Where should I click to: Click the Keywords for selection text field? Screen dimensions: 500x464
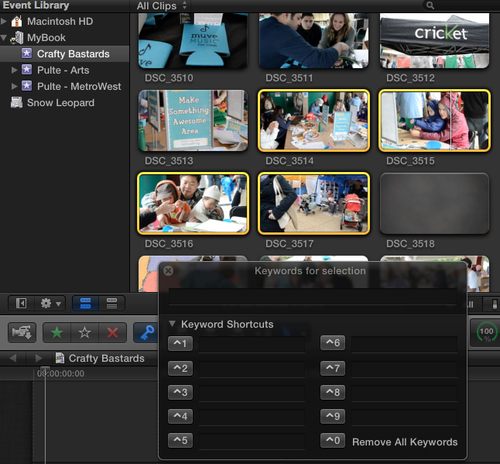312,296
